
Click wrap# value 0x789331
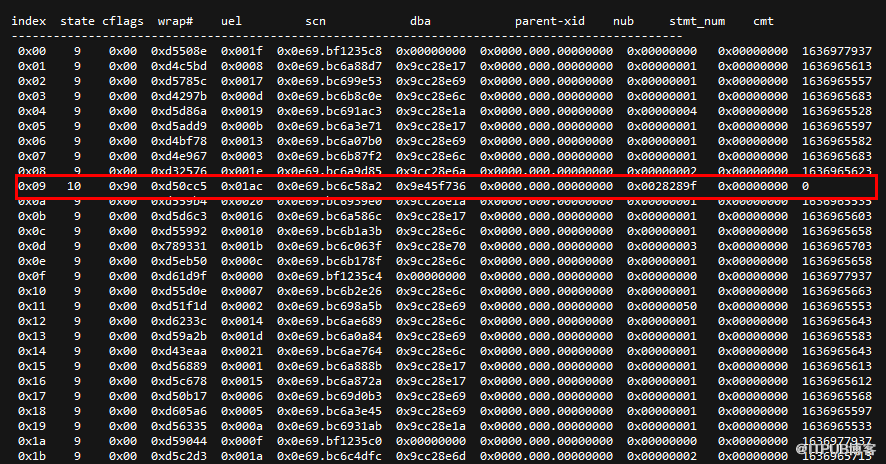pos(179,245)
